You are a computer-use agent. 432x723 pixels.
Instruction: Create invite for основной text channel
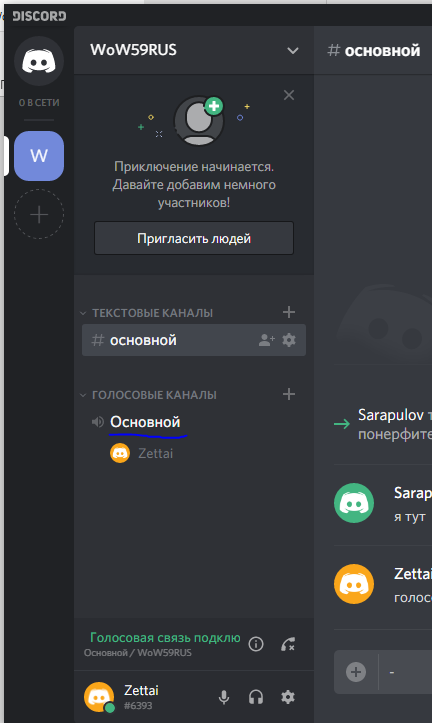coord(266,340)
